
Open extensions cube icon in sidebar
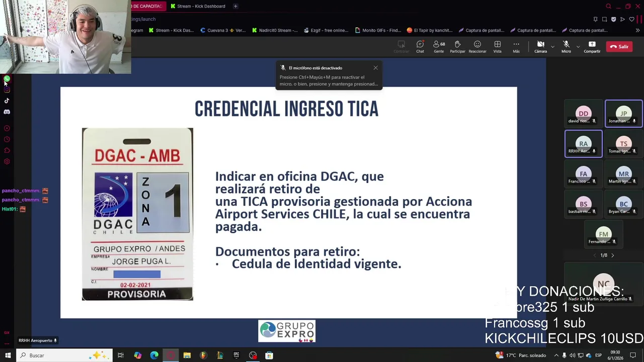point(7,150)
